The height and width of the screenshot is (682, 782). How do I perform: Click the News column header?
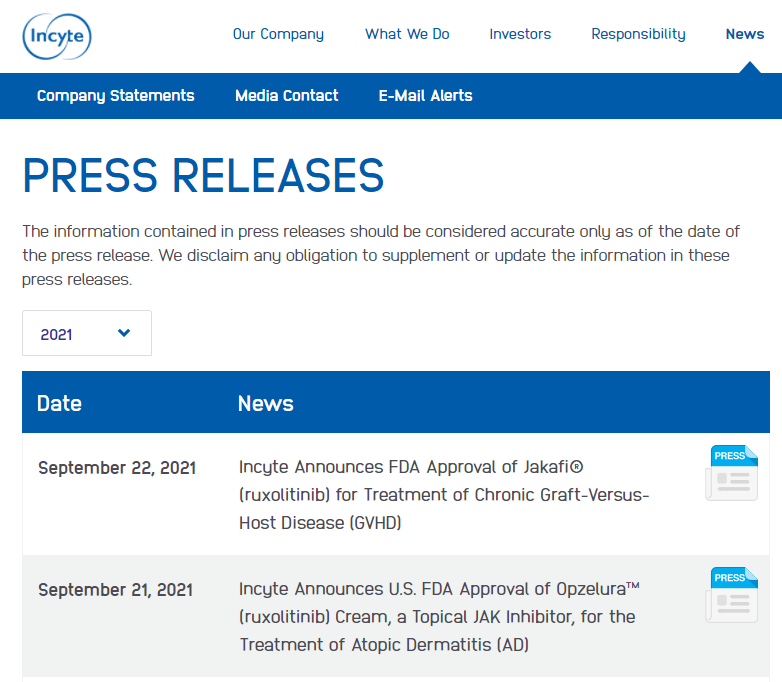pyautogui.click(x=266, y=403)
